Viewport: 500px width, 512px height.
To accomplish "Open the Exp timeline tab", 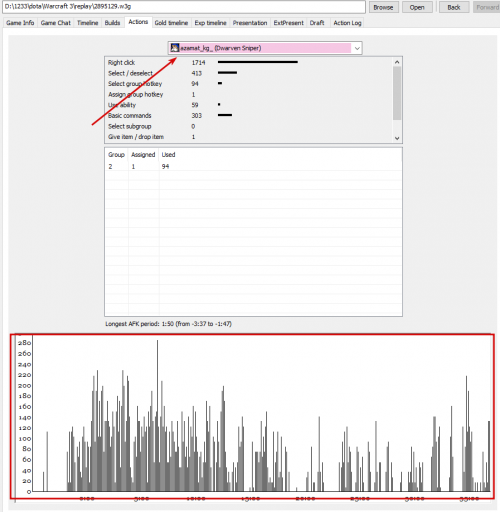I will click(x=210, y=23).
